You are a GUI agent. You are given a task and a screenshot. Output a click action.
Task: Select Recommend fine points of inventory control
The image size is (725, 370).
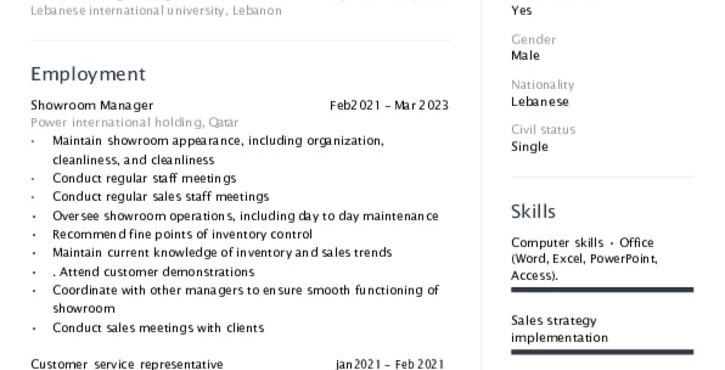(x=182, y=234)
